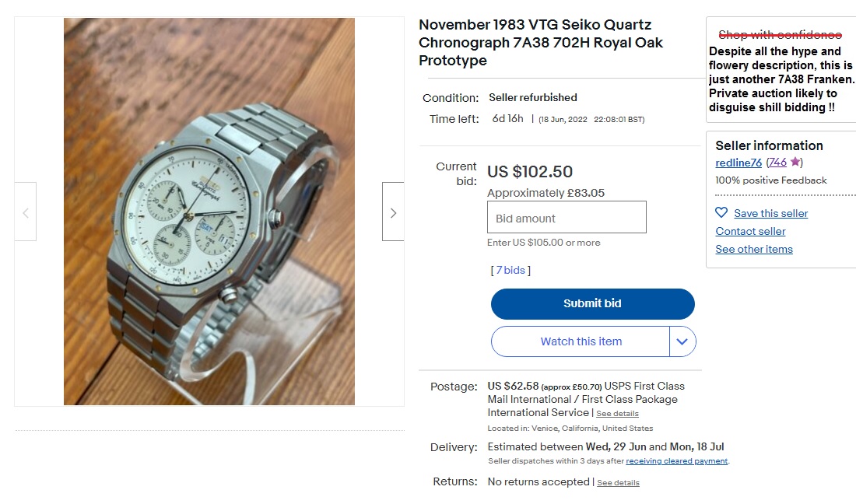
Task: Expand the returns See details section
Action: [618, 482]
